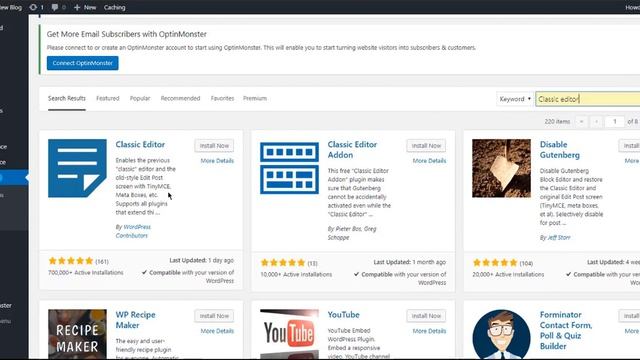Click '10,000+ Active Installations' text

(296, 275)
